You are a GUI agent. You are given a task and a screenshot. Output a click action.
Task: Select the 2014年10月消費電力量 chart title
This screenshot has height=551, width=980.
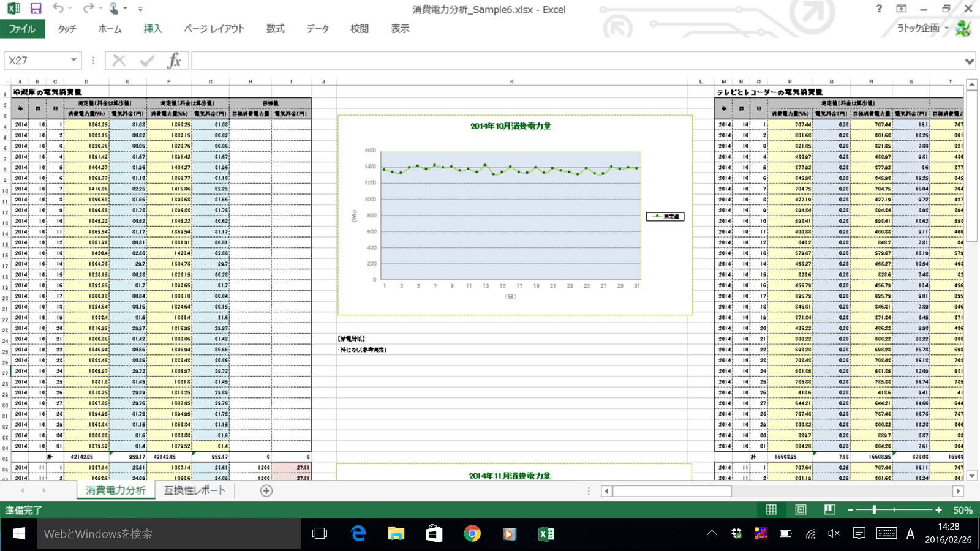click(x=511, y=126)
